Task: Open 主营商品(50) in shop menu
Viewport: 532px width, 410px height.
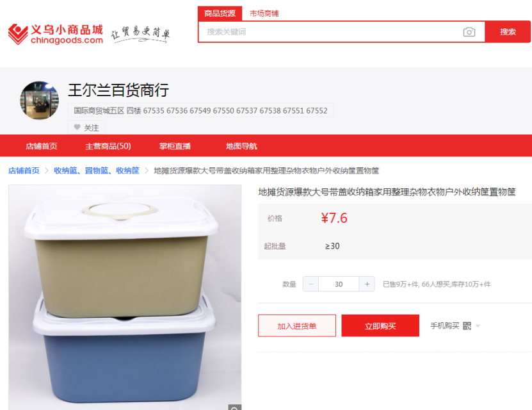Action: click(x=108, y=146)
